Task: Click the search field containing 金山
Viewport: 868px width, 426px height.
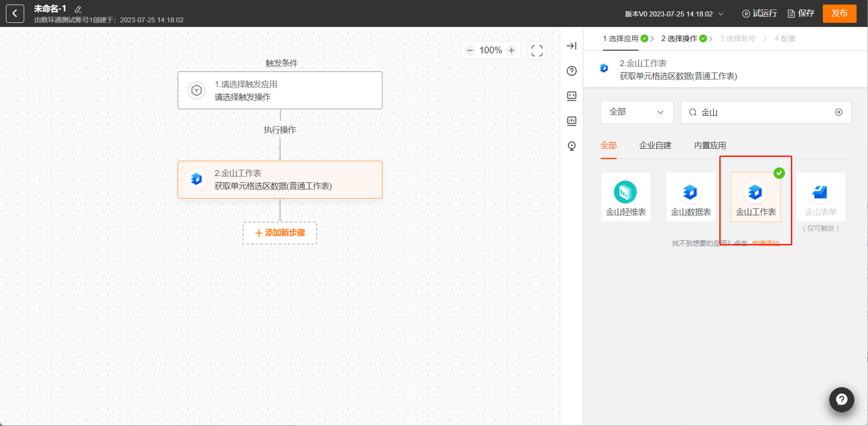Action: coord(766,112)
